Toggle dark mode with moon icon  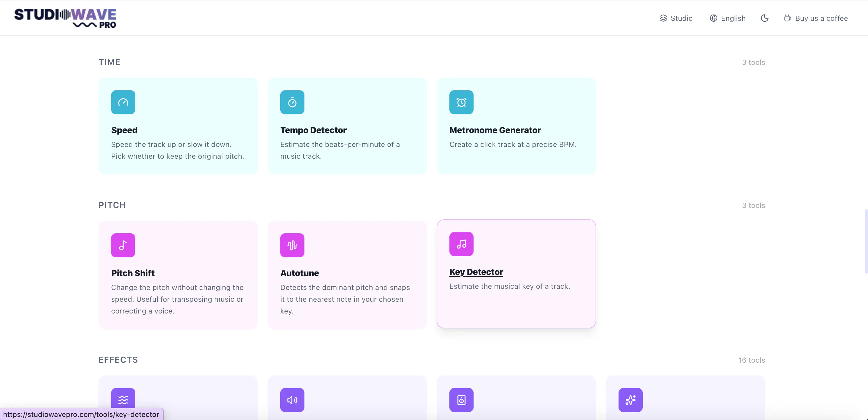[x=764, y=18]
